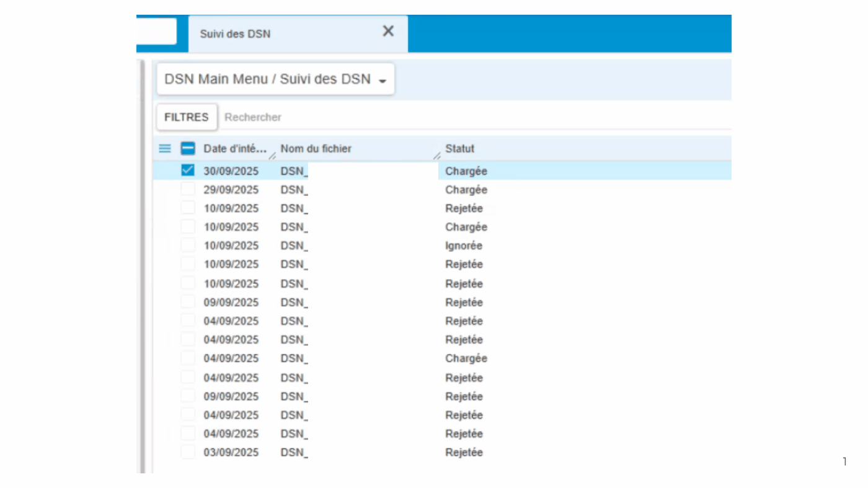Select the blank tab left of Suivi des DSN

(156, 32)
